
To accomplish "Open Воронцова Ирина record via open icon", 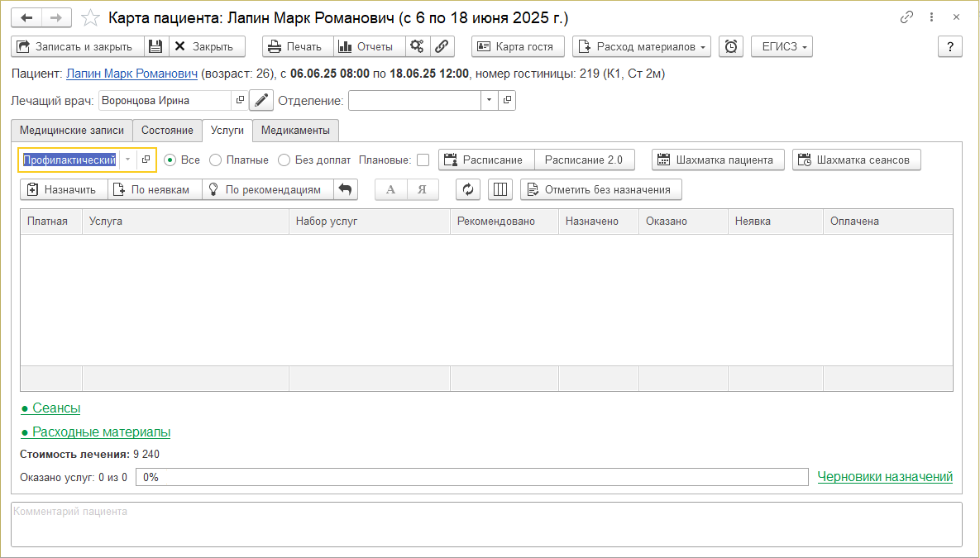I will tap(240, 100).
